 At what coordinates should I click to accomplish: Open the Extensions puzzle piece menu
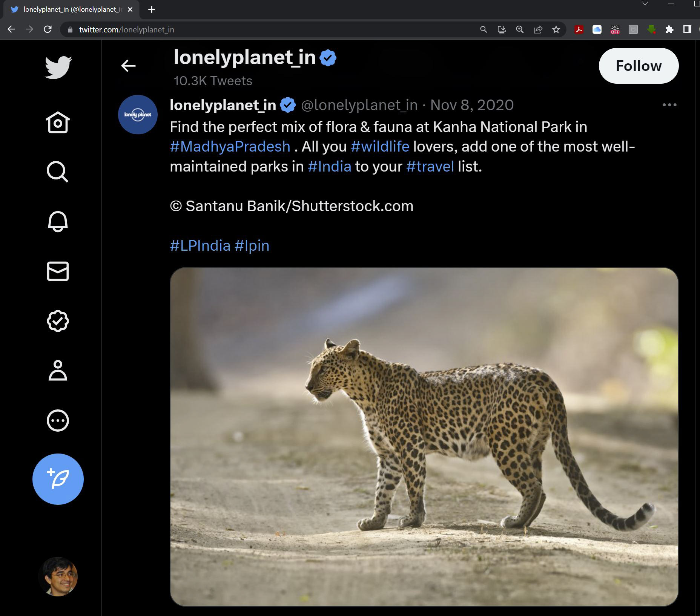(x=669, y=29)
